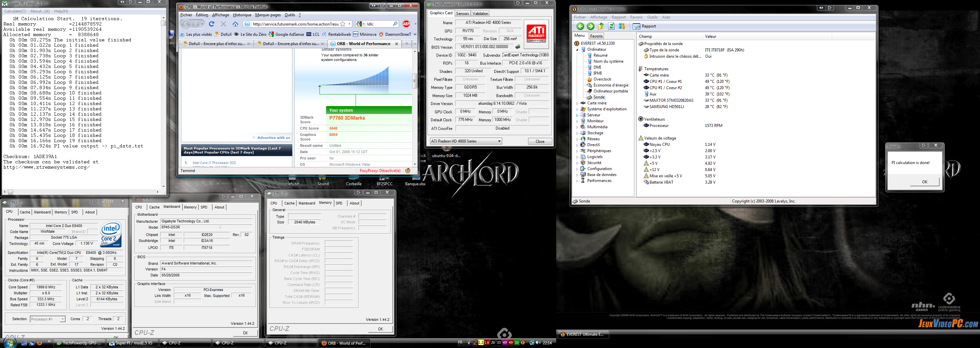This screenshot has width=980, height=348.
Task: Click Advertise with us link
Action: (273, 138)
